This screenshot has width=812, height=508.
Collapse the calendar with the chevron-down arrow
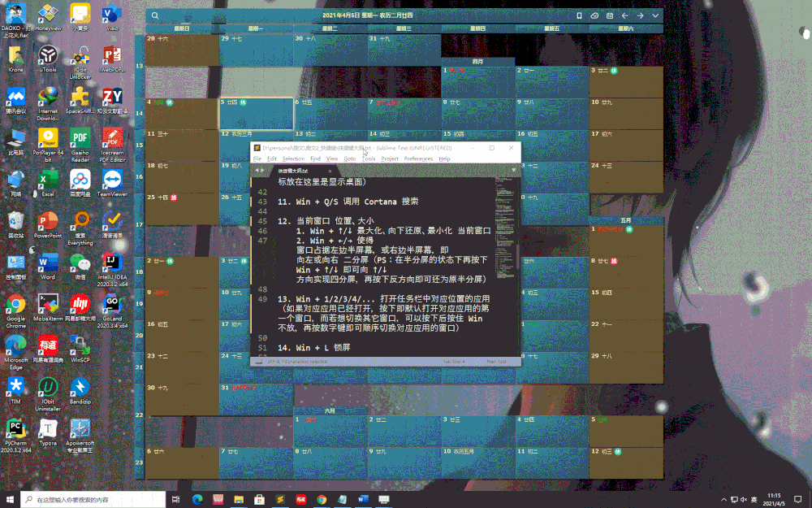pos(655,15)
